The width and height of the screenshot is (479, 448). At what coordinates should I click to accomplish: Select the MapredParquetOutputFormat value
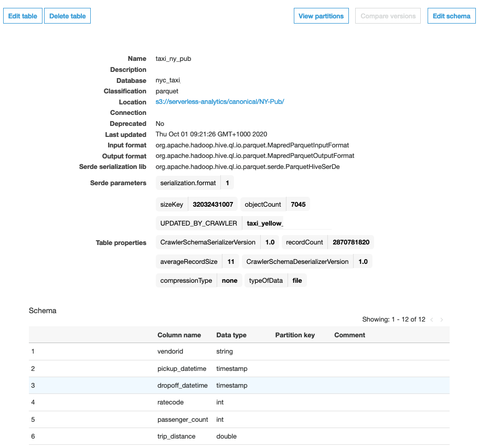tap(255, 156)
